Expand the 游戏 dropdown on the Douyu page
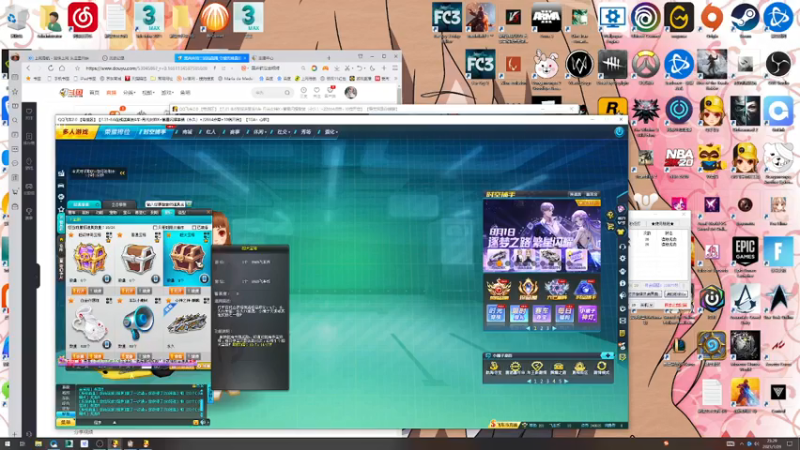This screenshot has height=450, width=800. [167, 93]
